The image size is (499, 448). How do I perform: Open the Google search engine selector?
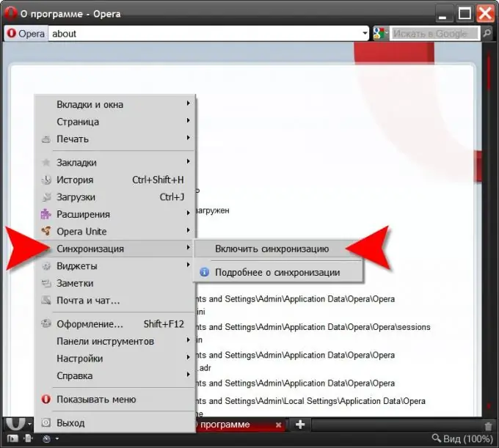coord(381,34)
